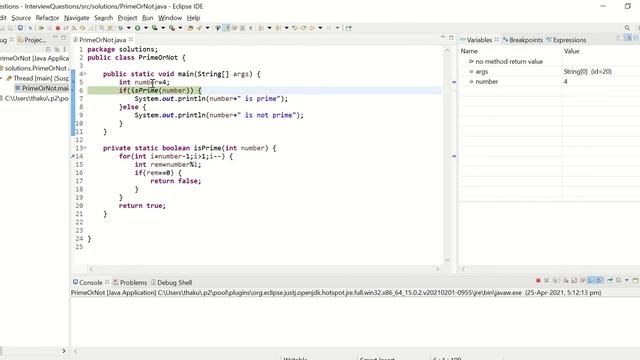Screen dimensions: 640x360
Task: Collapse the Thread [main] tree node
Action: [x=2, y=78]
